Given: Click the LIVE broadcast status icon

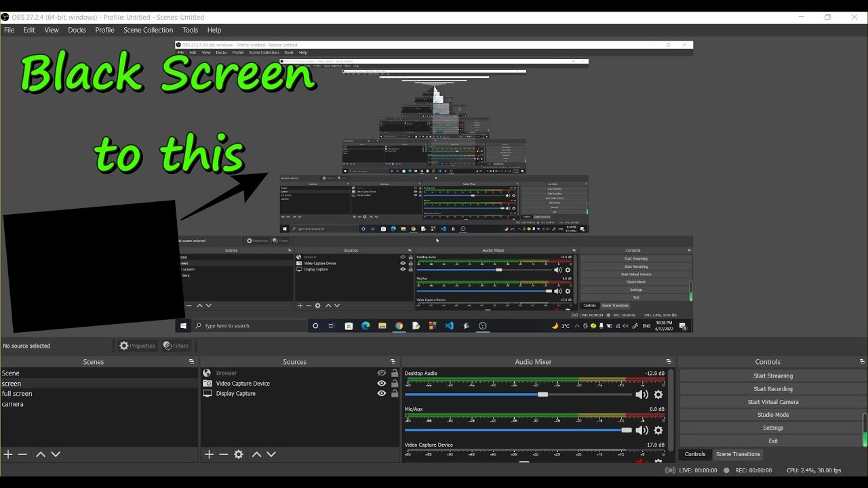Looking at the screenshot, I should click(670, 470).
